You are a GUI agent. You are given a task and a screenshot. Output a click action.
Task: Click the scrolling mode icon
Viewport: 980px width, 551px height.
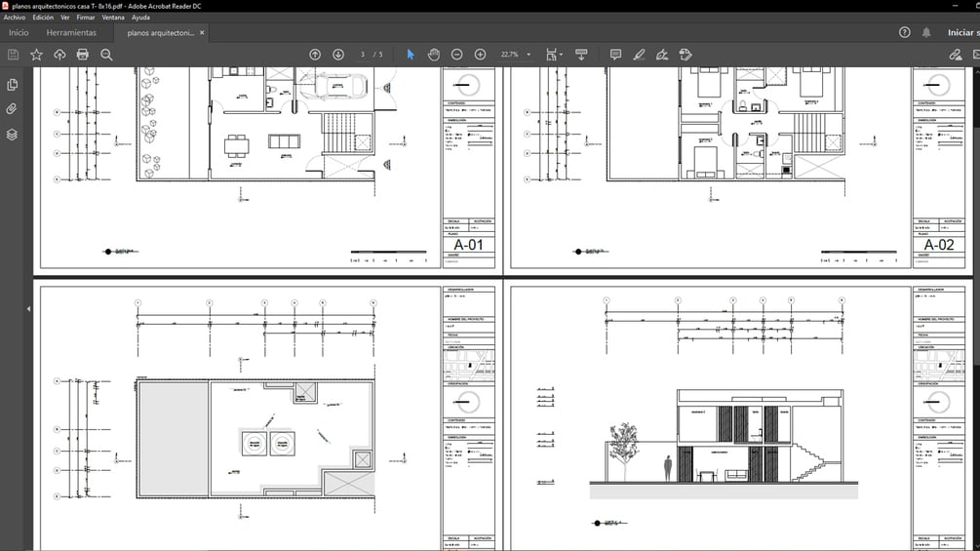581,55
